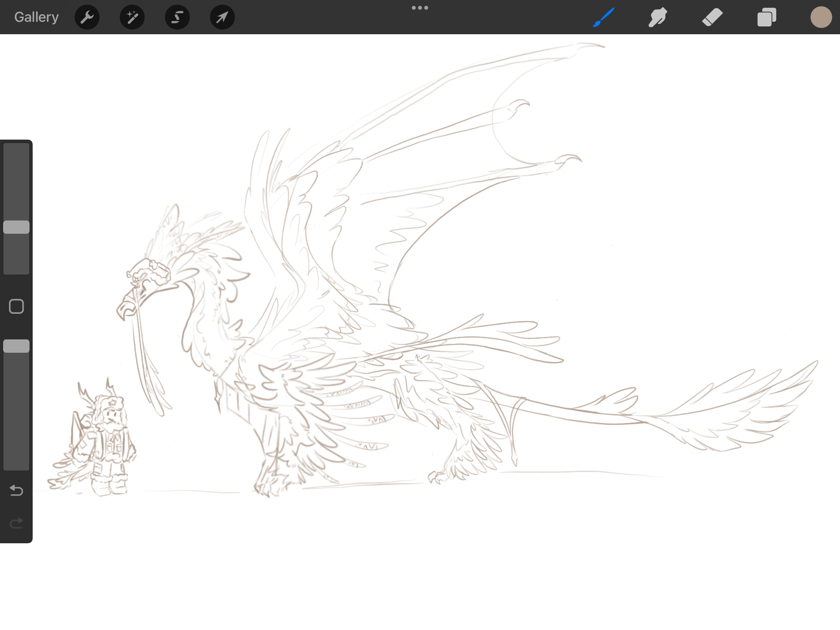Open the Layers panel
Screen dimensions: 840x630
click(x=766, y=17)
